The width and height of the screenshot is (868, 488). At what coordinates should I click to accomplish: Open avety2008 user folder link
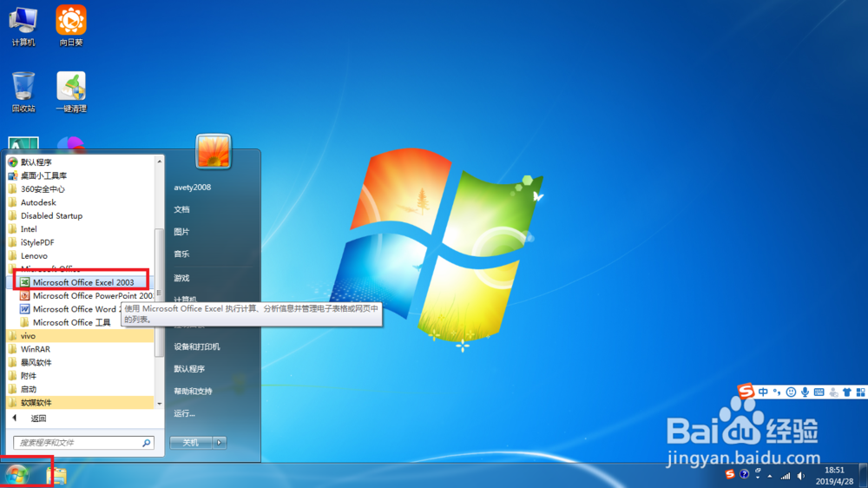pyautogui.click(x=192, y=188)
